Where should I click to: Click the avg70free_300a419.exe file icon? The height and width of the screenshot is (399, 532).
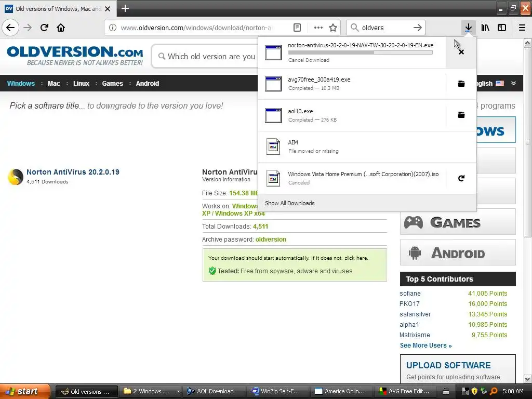pyautogui.click(x=273, y=84)
